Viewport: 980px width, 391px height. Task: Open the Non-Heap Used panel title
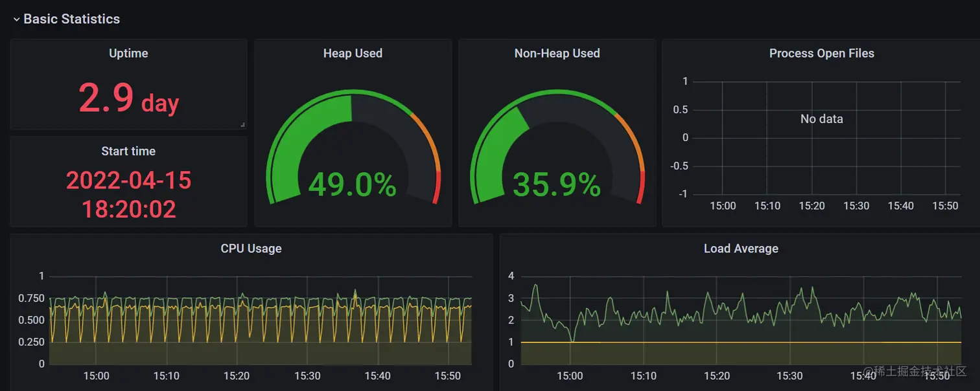click(x=557, y=53)
